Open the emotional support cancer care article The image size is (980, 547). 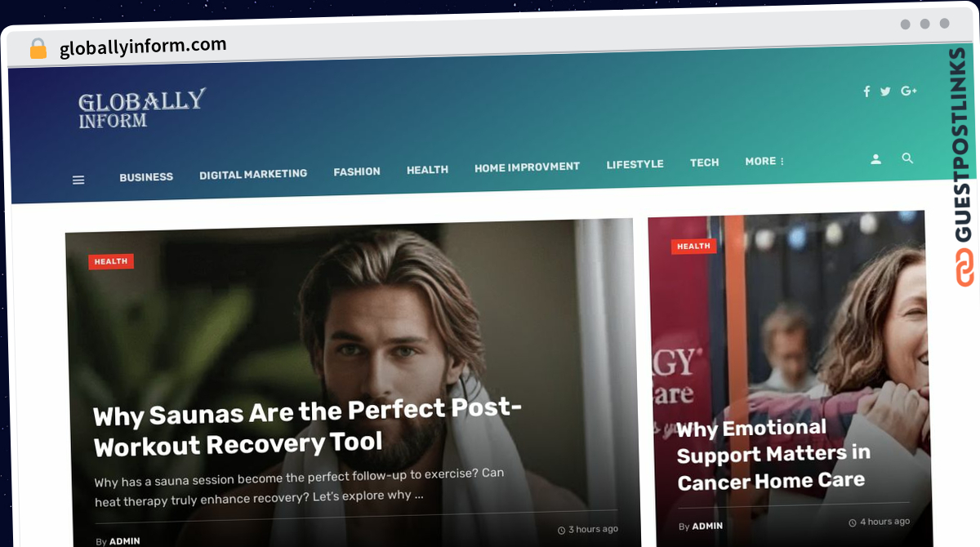[x=773, y=454]
